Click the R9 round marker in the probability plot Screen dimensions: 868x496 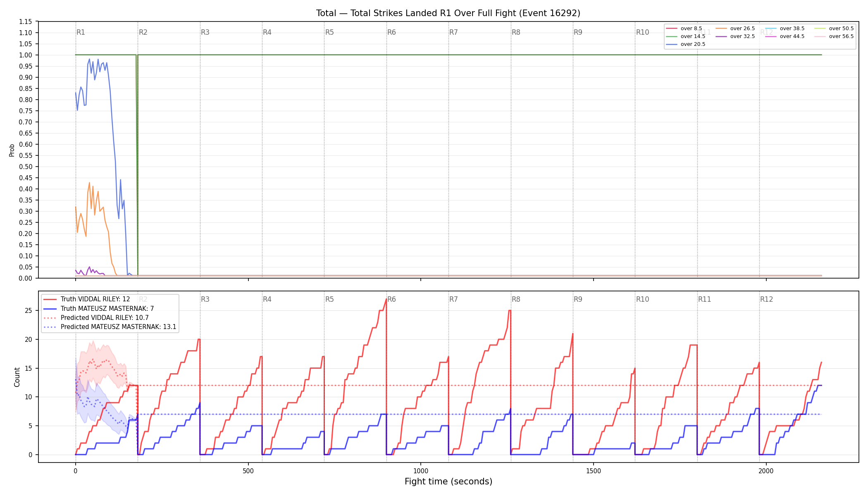[x=578, y=32]
